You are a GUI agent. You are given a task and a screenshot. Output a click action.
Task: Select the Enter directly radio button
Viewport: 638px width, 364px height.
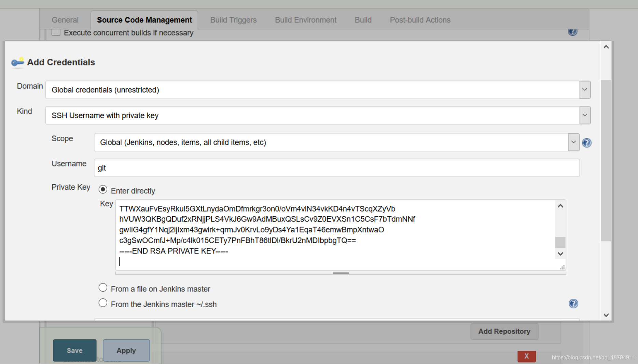click(103, 189)
